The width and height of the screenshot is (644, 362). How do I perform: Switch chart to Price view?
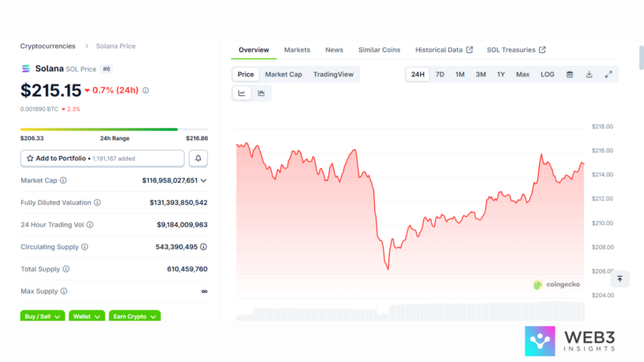[246, 74]
